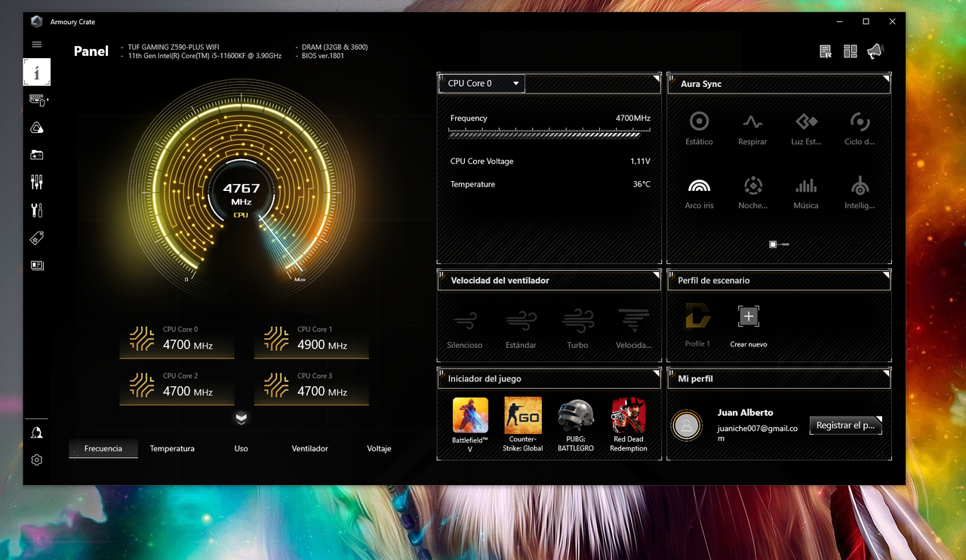The height and width of the screenshot is (560, 966).
Task: Open the Devices keyboard icon in the sidebar
Action: coord(37,100)
